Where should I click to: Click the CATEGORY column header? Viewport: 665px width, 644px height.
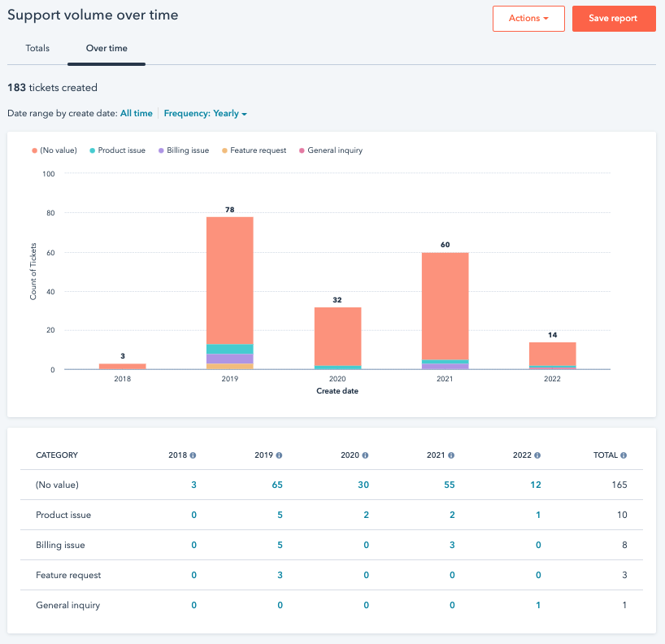(57, 455)
